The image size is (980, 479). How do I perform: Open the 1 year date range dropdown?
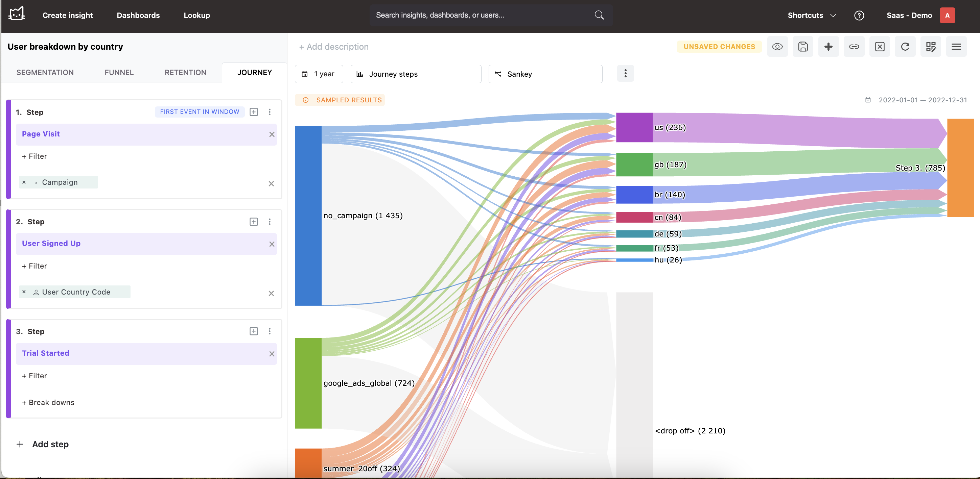pyautogui.click(x=319, y=74)
